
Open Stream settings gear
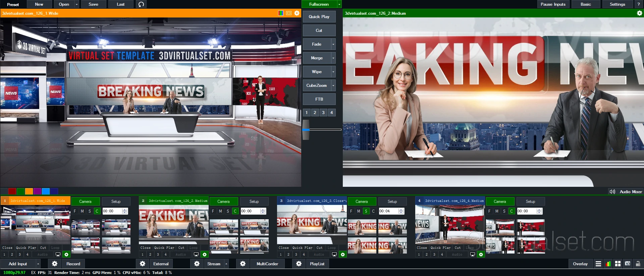pyautogui.click(x=197, y=264)
